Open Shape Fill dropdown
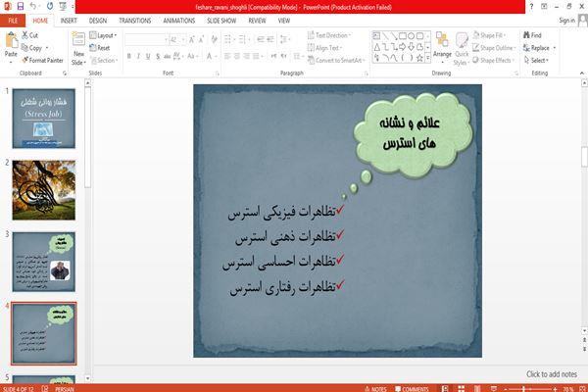Screen dimensions: 588x392 point(489,35)
